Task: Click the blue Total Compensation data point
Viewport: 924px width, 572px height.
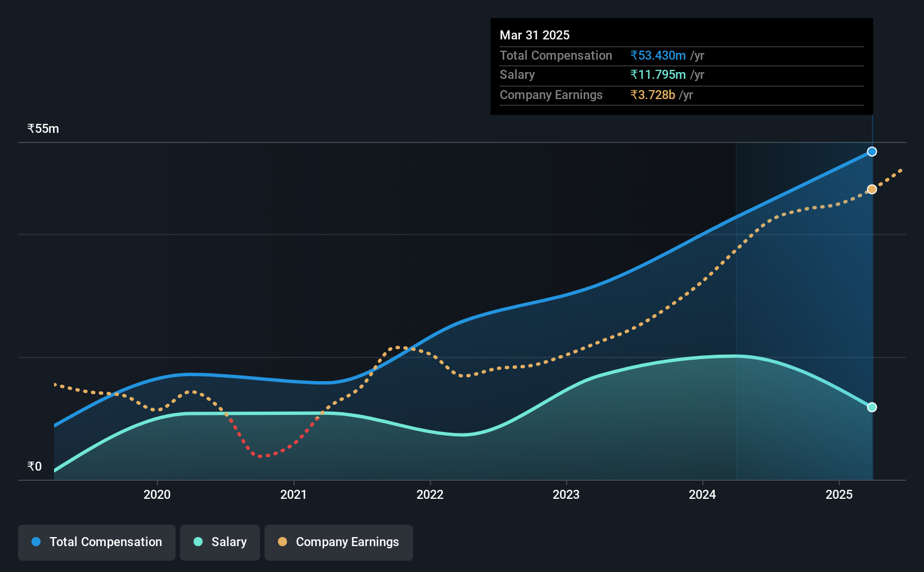Action: pyautogui.click(x=872, y=151)
